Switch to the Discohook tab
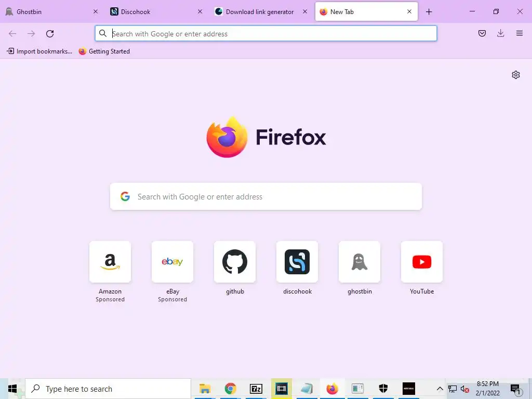Viewport: 532px width, 399px height. point(156,11)
